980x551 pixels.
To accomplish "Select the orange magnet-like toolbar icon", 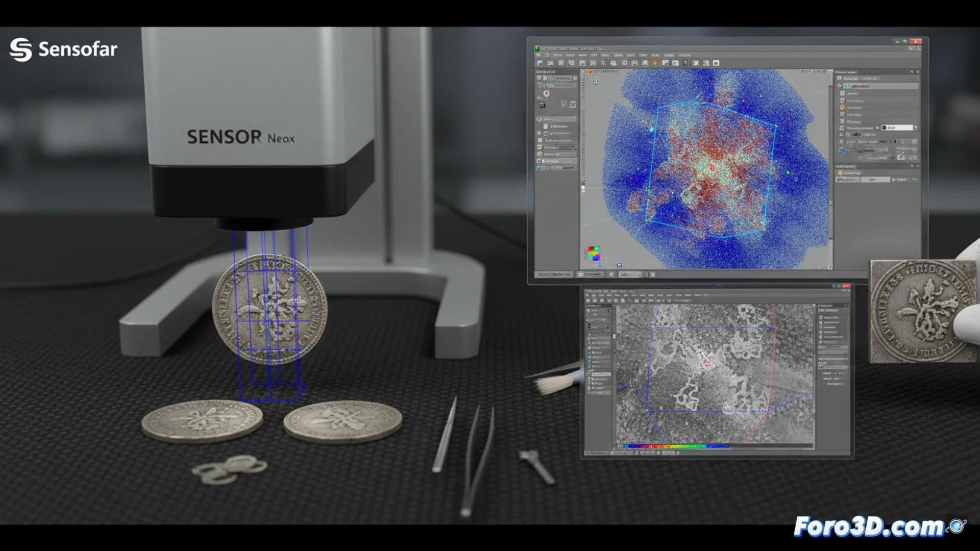I will [x=654, y=63].
